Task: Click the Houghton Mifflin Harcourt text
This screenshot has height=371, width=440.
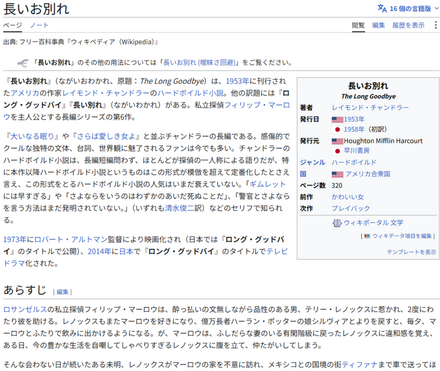Action: click(x=383, y=141)
